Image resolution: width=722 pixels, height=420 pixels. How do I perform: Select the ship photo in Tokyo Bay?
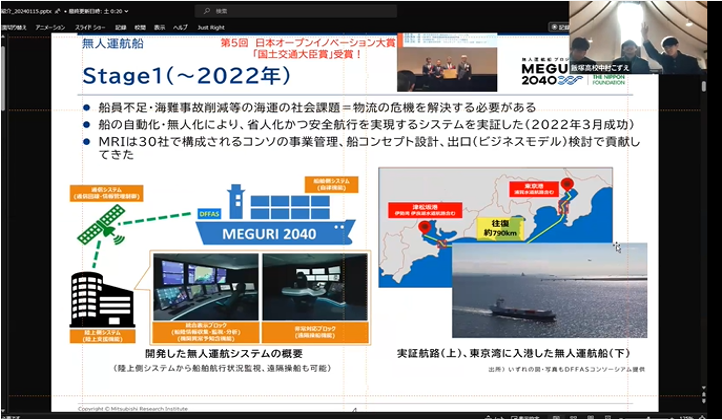pos(550,290)
